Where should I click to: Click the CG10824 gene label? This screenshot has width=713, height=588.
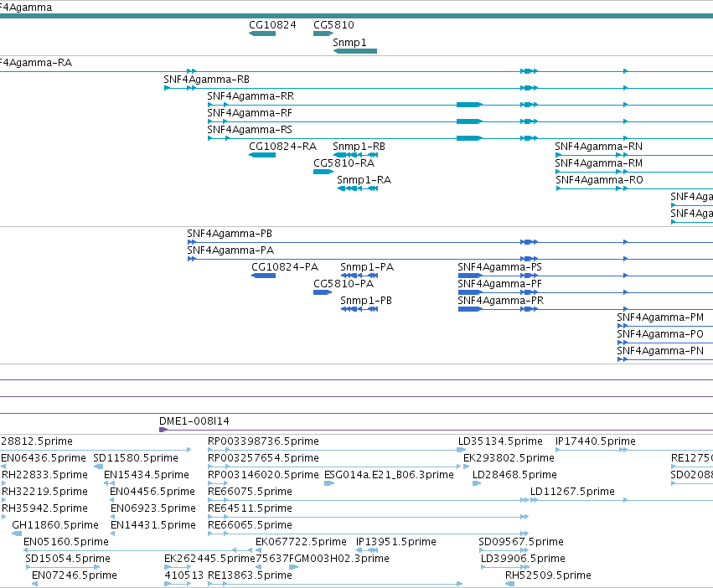[x=272, y=25]
